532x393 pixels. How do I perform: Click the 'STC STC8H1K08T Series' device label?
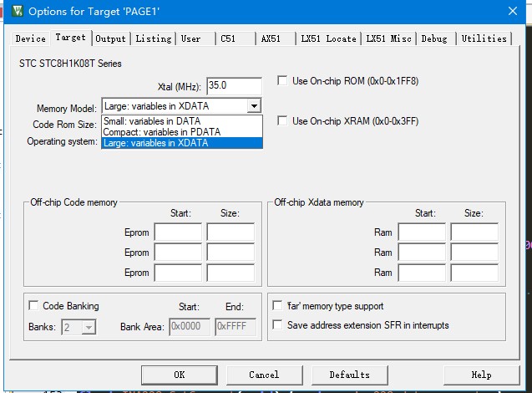(x=70, y=64)
